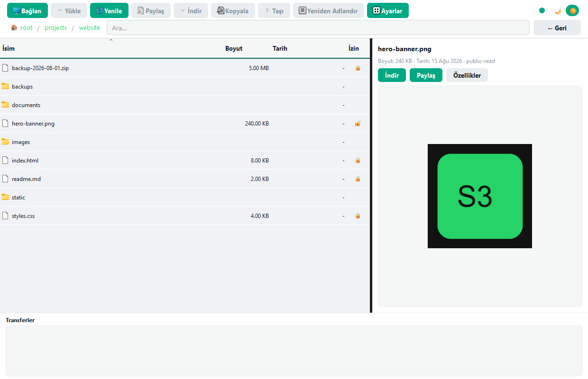Select the styles.css file name
The height and width of the screenshot is (379, 588).
coord(23,216)
